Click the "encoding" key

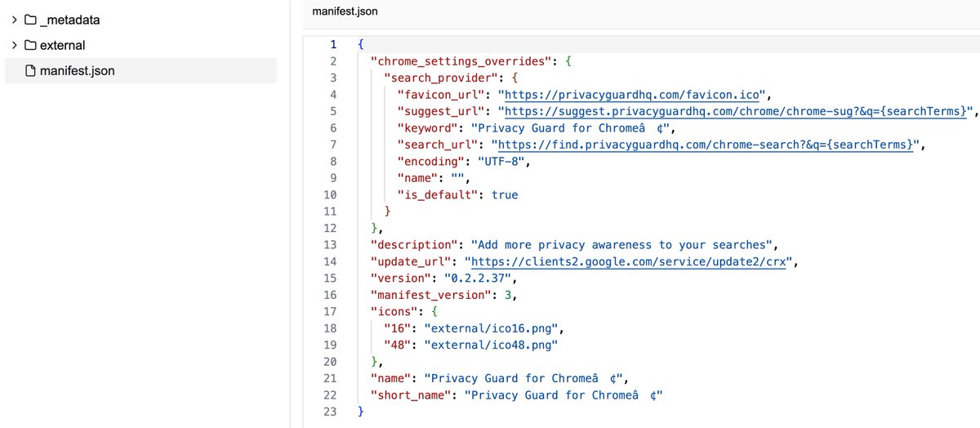pyautogui.click(x=430, y=161)
